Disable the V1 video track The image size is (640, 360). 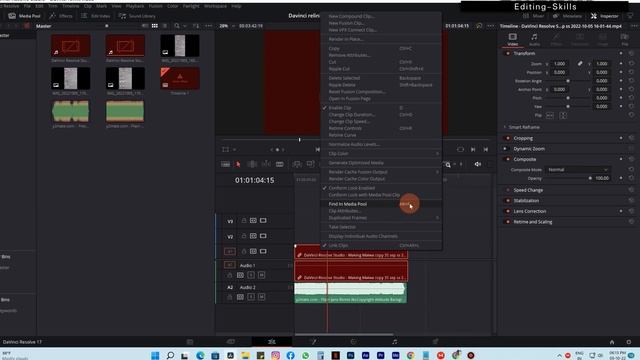click(263, 251)
